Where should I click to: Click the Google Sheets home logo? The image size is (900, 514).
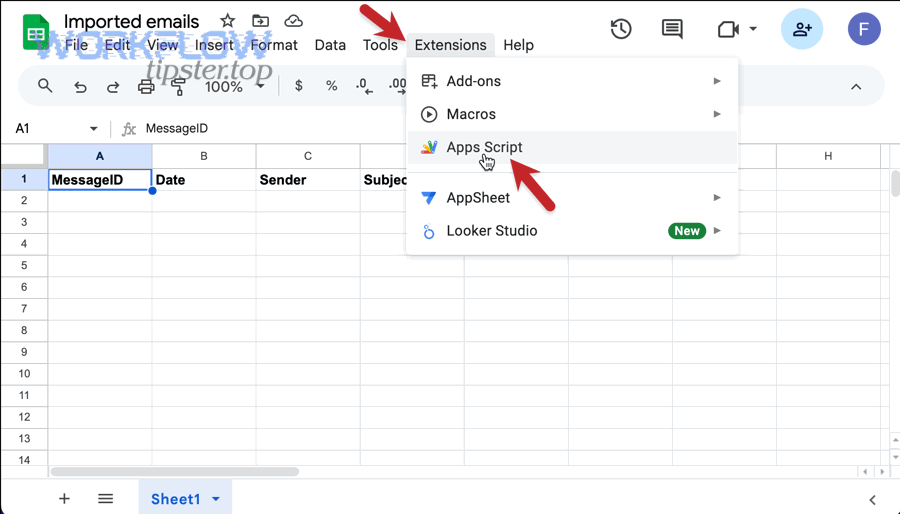[x=36, y=33]
